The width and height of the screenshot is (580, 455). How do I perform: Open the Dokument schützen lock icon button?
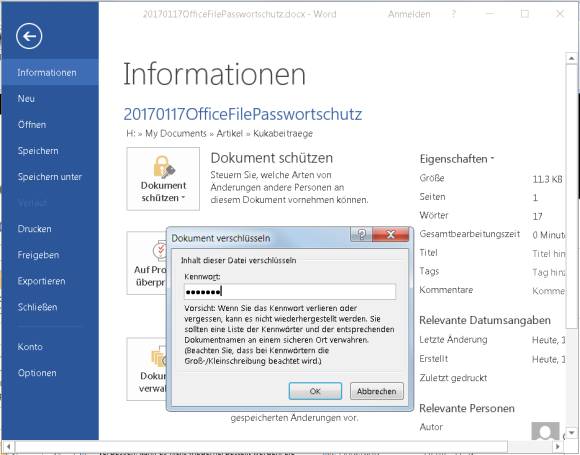(x=163, y=179)
